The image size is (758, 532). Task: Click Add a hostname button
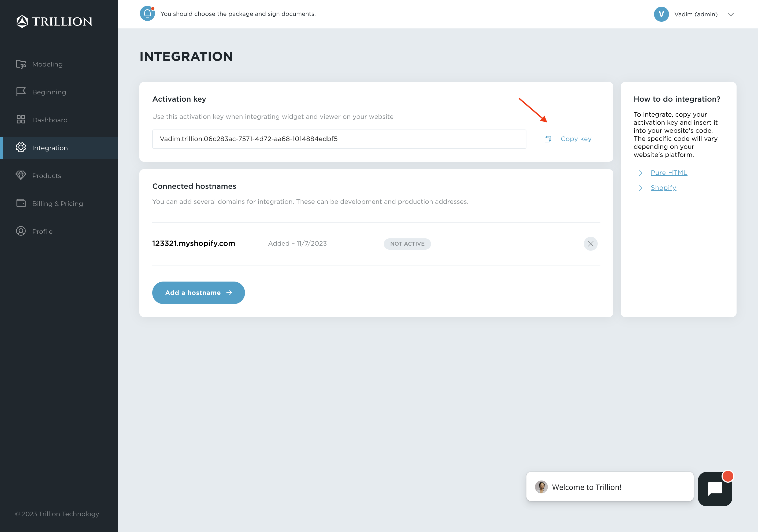(198, 293)
